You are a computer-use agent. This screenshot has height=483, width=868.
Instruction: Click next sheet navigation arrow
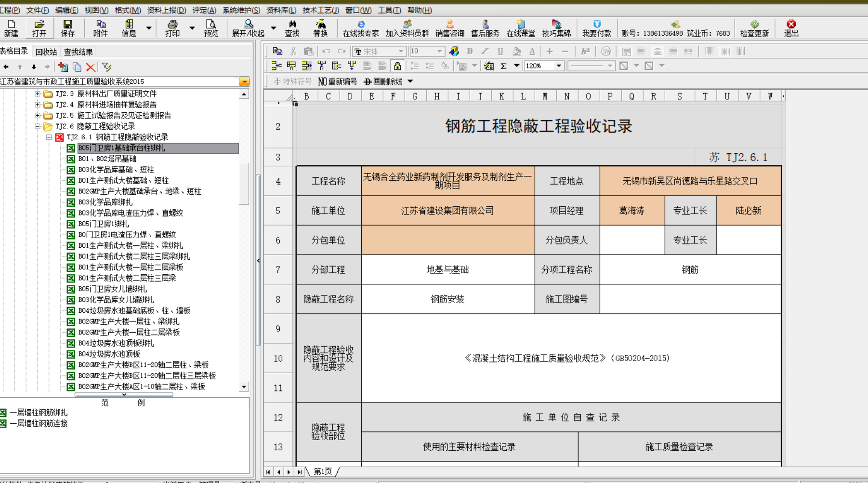(289, 472)
